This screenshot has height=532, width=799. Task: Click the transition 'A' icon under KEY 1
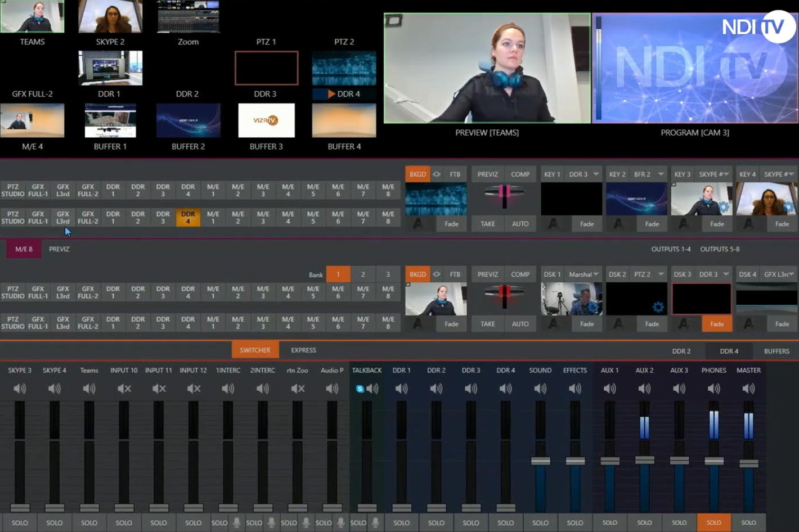pos(553,224)
